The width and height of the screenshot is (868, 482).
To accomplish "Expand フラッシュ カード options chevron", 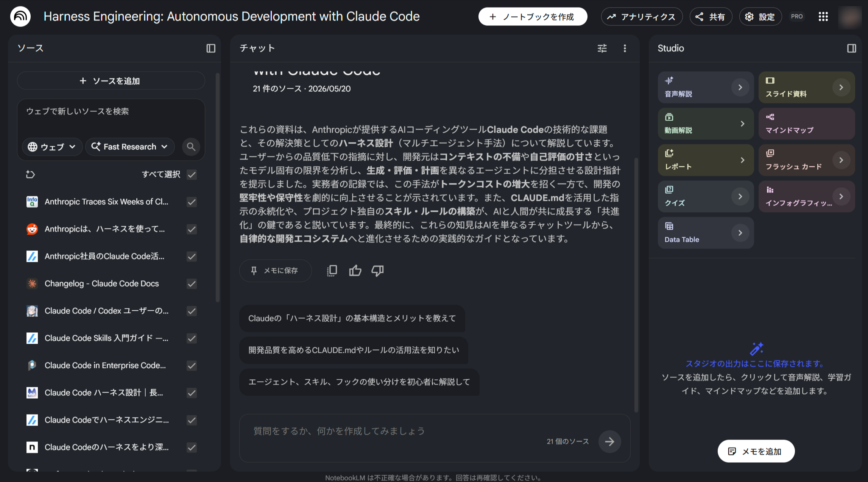I will tap(841, 160).
